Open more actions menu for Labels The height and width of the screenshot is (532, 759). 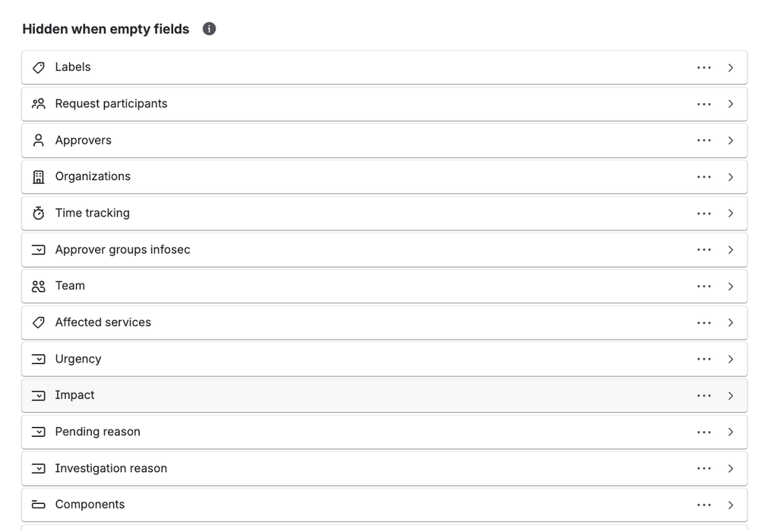click(x=704, y=68)
